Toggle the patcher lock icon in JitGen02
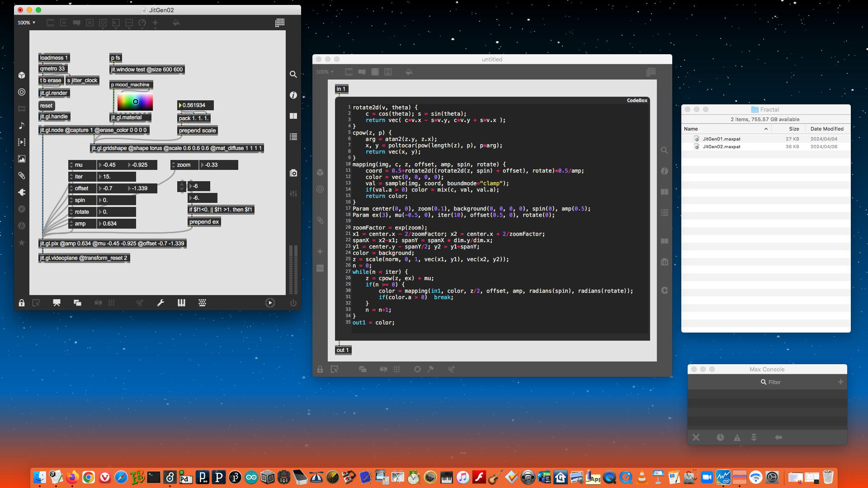The width and height of the screenshot is (868, 488). 21,303
